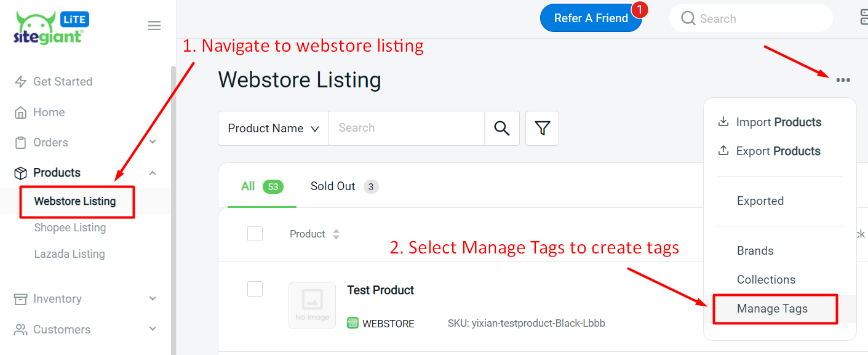This screenshot has height=355, width=868.
Task: Click the Test Product no-image thumbnail
Action: (x=312, y=305)
